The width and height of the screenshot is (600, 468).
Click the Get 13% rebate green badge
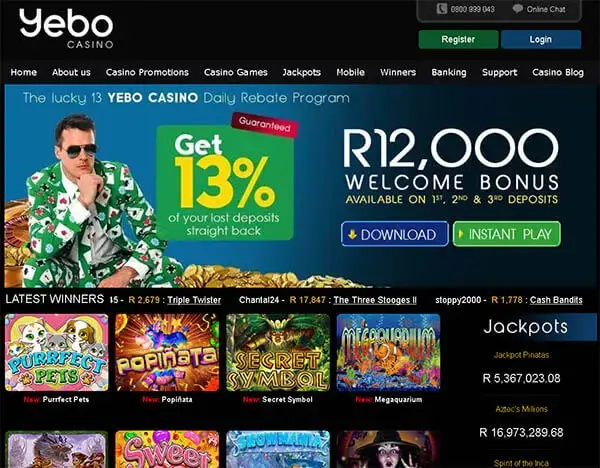coord(225,183)
